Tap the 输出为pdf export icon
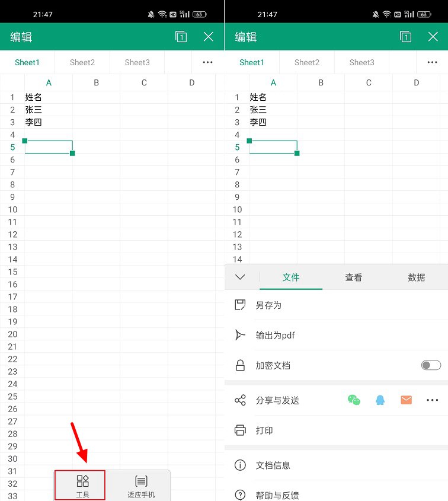 [240, 335]
